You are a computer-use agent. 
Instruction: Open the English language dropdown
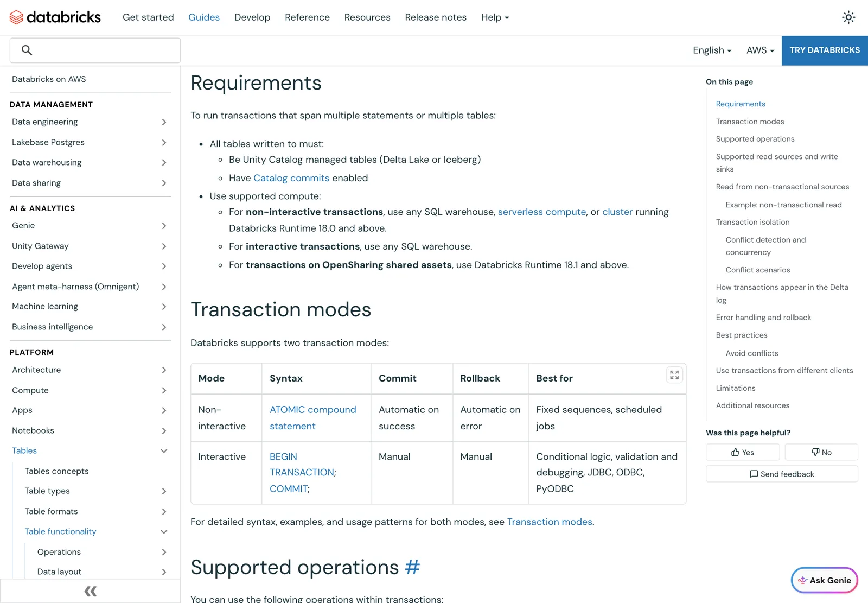712,50
